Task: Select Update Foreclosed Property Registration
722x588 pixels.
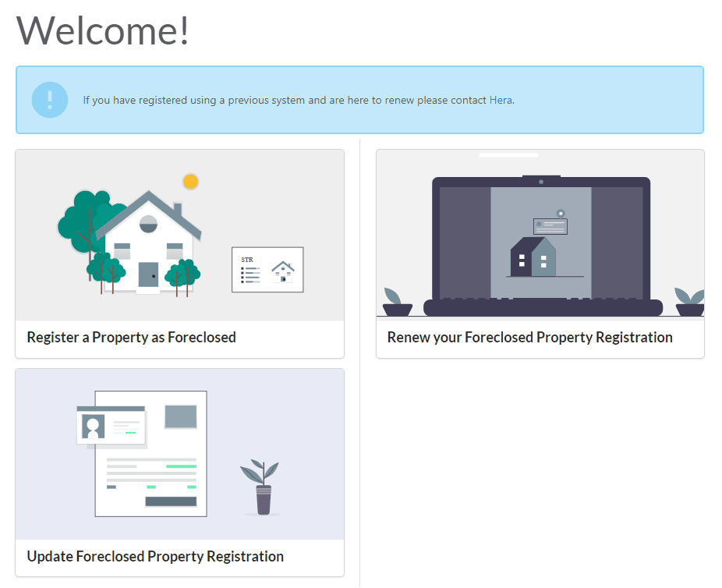Action: (x=154, y=556)
